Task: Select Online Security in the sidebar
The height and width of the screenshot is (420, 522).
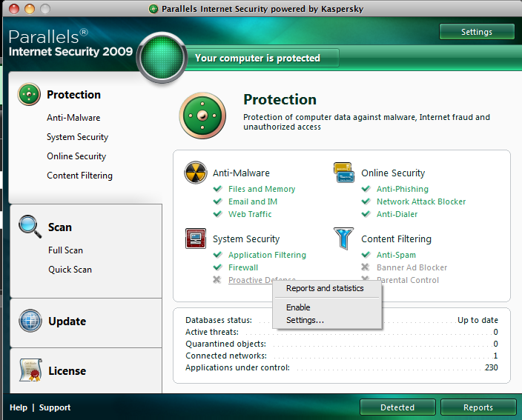Action: (x=76, y=156)
